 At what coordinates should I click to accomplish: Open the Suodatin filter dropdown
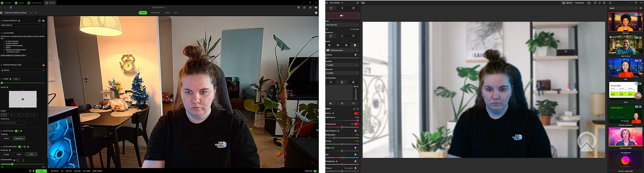point(342,65)
